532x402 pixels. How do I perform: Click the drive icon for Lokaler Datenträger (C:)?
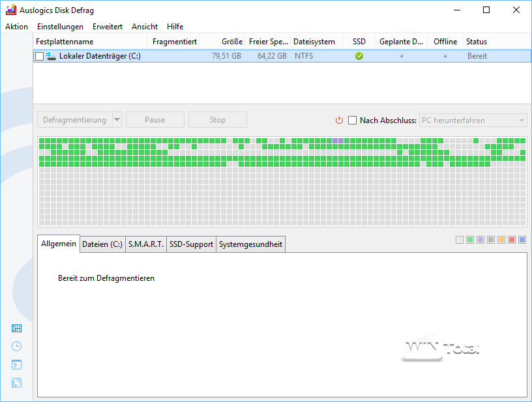tap(51, 56)
